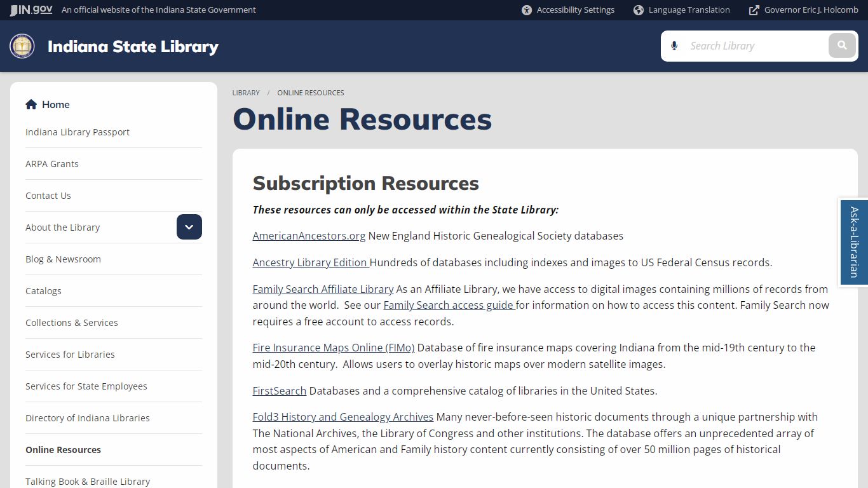Click the magnifier search button
This screenshot has height=488, width=868.
pos(842,46)
